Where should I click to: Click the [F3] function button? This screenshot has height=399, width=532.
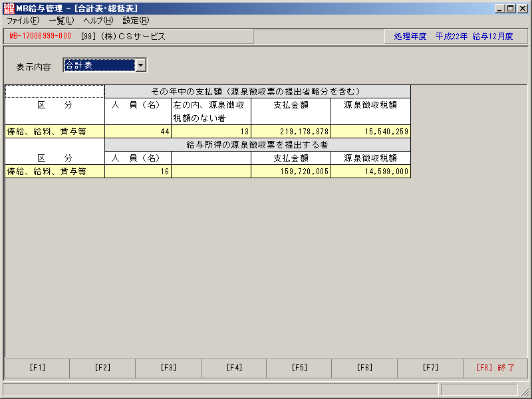(168, 368)
